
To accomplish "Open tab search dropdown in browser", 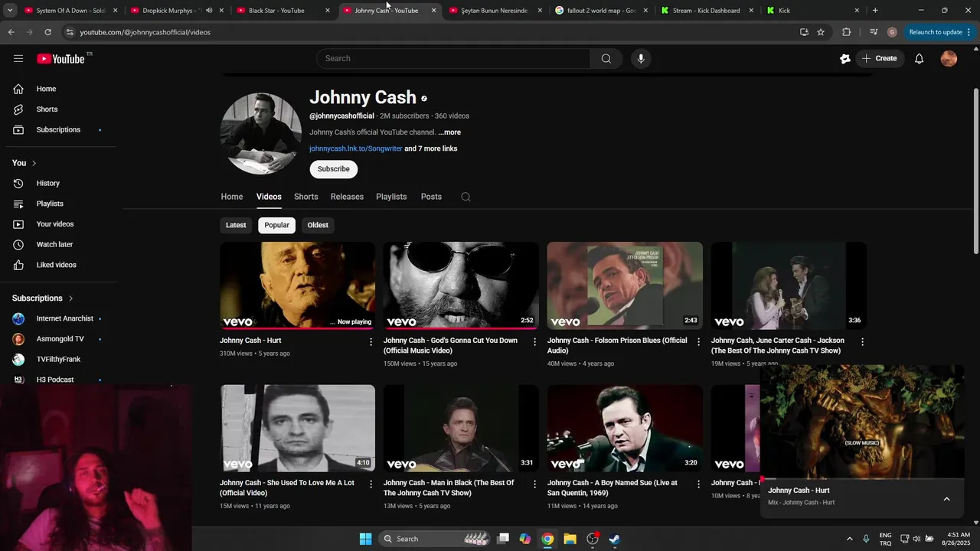I will [10, 11].
